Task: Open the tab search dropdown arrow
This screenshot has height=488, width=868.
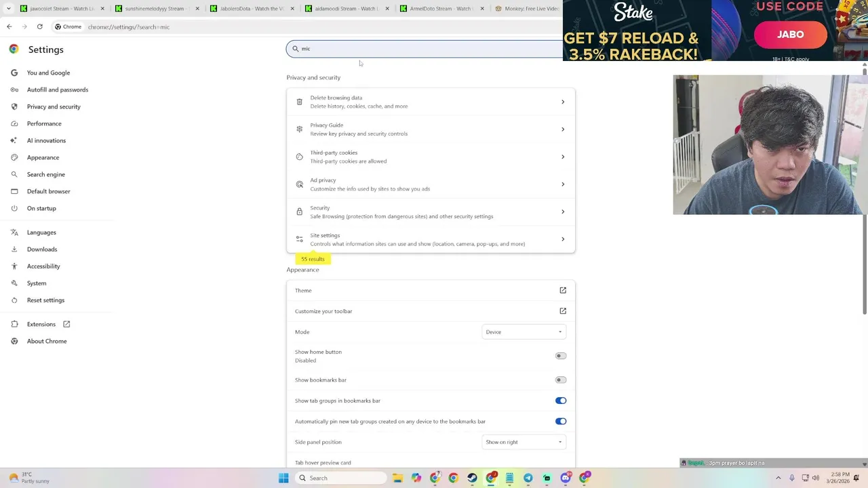Action: [8, 9]
